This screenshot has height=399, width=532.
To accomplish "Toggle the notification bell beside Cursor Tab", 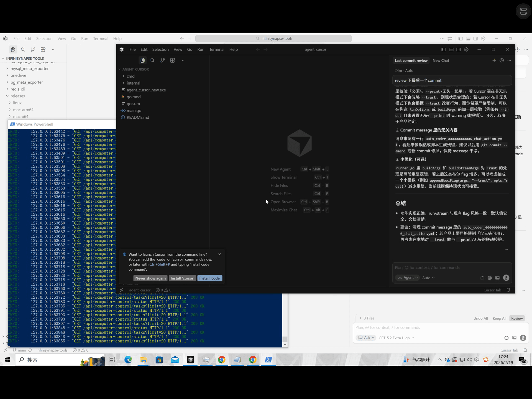I will pyautogui.click(x=509, y=290).
